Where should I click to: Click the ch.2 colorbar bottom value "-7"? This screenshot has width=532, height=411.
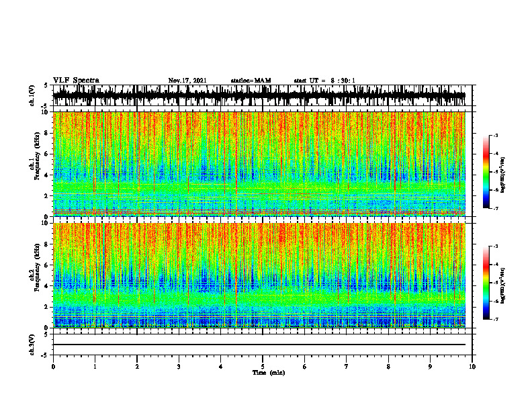pos(496,320)
